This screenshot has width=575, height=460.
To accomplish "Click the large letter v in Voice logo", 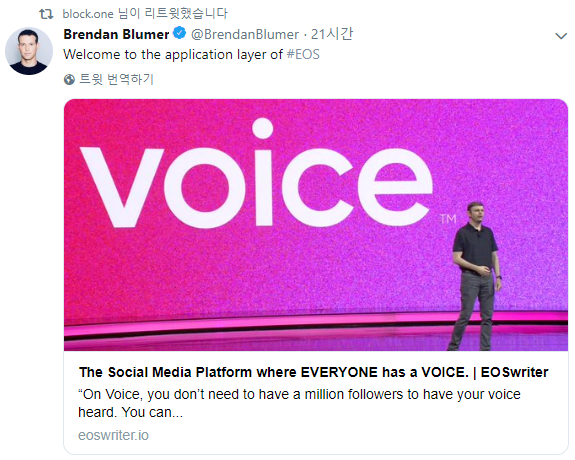I will coord(122,187).
